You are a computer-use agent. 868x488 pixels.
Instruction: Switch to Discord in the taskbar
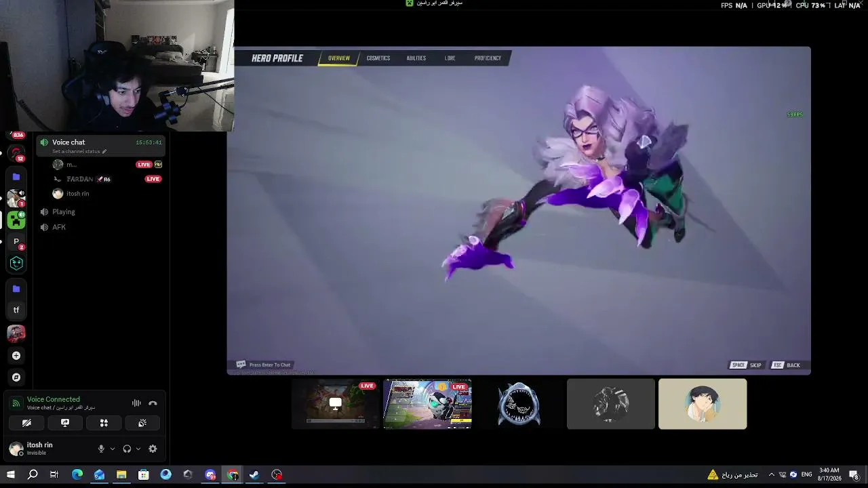pos(210,475)
